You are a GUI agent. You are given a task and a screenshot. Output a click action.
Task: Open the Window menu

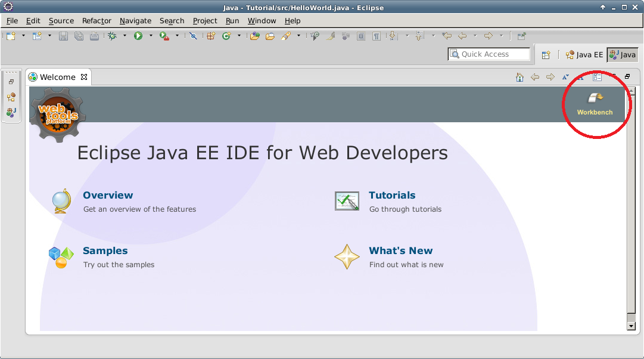(x=262, y=20)
